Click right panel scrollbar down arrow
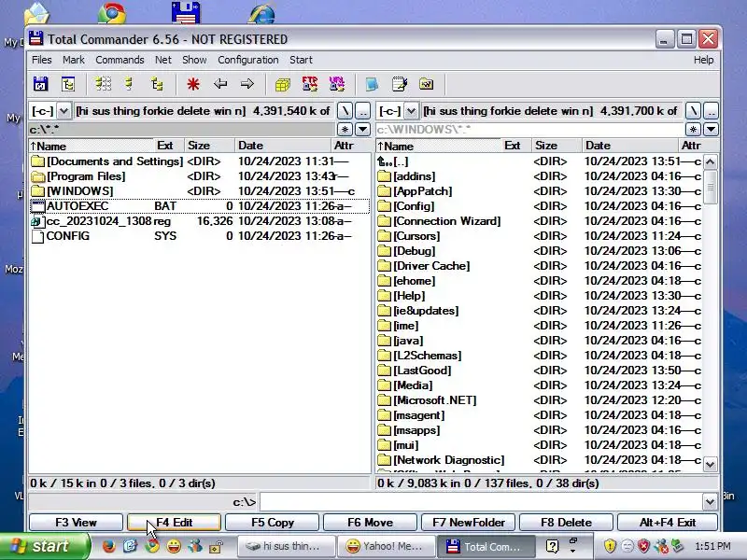747x560 pixels. [710, 464]
